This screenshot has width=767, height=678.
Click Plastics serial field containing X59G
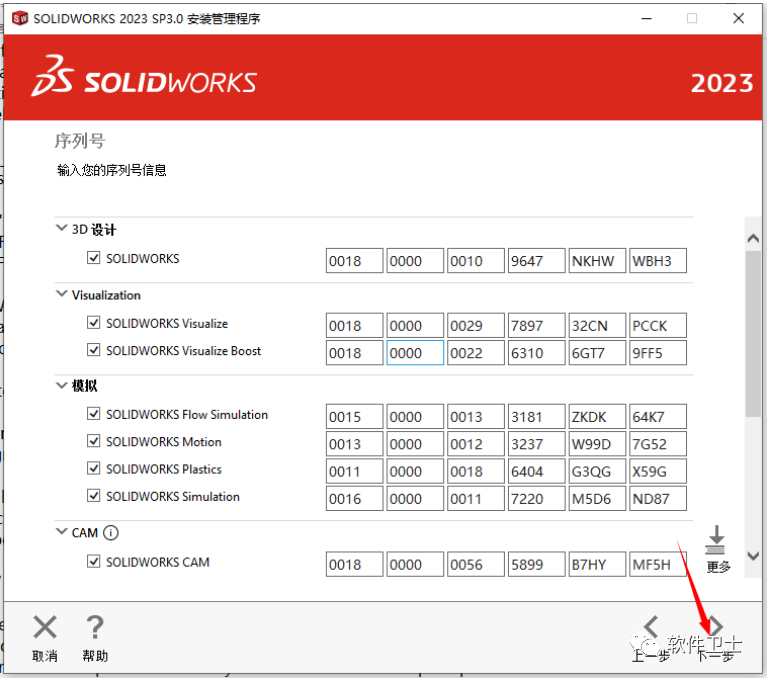coord(658,471)
